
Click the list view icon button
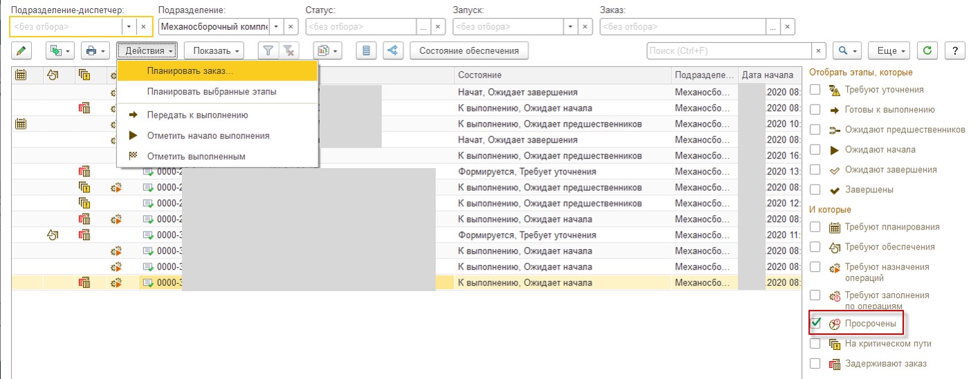click(367, 51)
